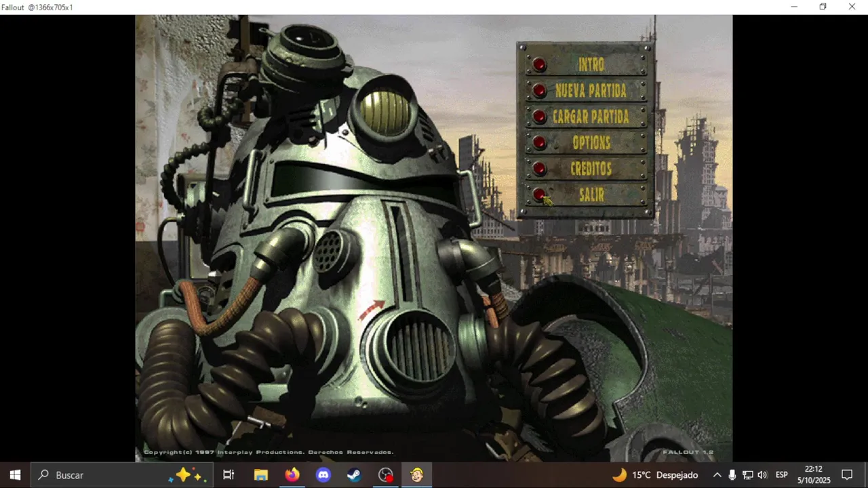Open the Windows Start menu

(15, 475)
